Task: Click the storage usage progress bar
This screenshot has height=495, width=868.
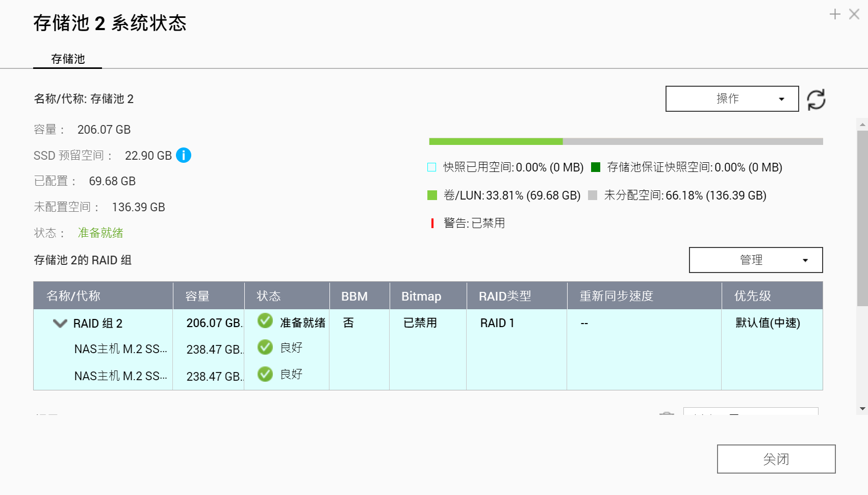Action: (626, 141)
